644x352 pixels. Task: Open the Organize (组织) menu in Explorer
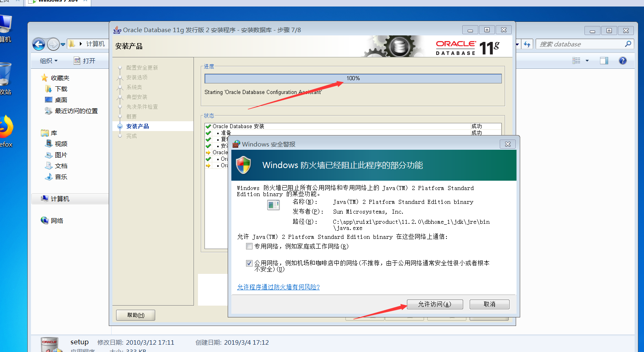point(48,61)
